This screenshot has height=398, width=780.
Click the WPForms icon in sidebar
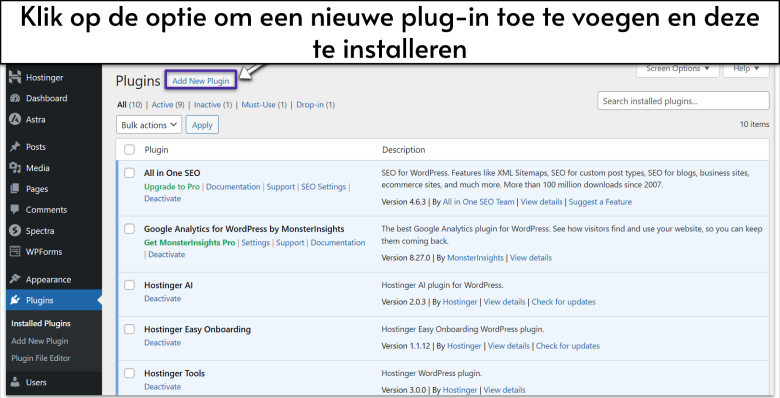15,252
